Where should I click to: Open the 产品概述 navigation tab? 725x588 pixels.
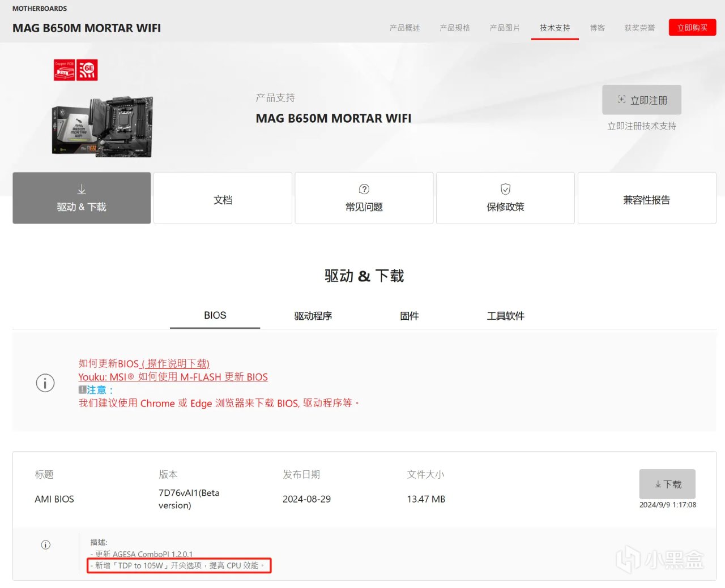click(x=404, y=28)
